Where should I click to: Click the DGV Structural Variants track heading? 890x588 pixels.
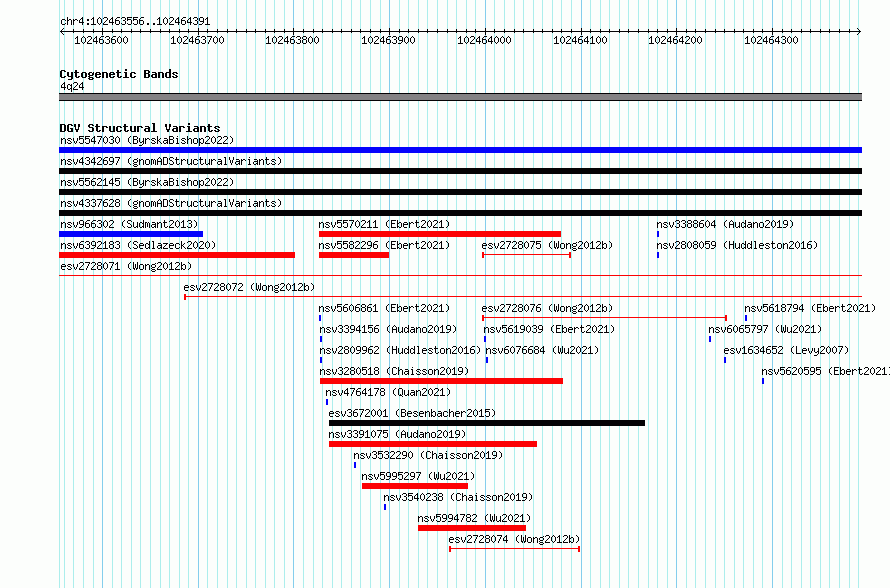(140, 128)
